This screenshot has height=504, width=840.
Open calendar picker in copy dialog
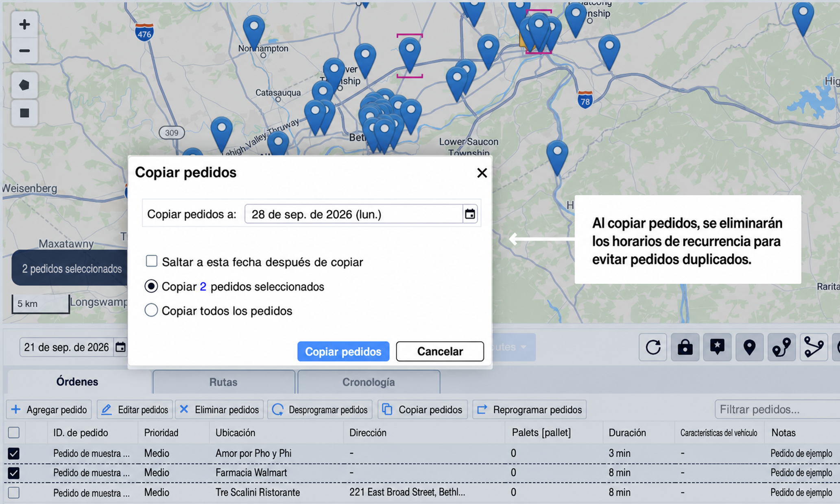coord(470,214)
